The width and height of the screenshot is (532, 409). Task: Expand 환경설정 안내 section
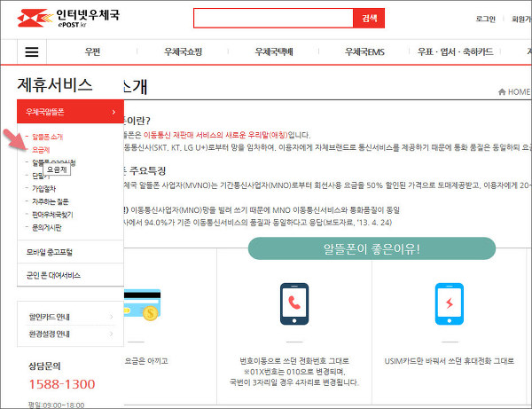click(70, 334)
